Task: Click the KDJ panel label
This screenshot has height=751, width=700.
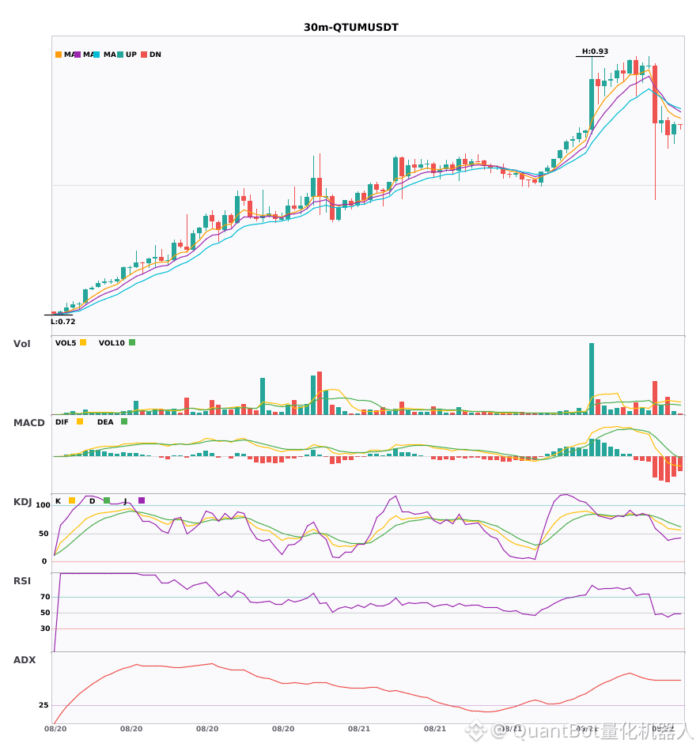Action: coord(22,502)
